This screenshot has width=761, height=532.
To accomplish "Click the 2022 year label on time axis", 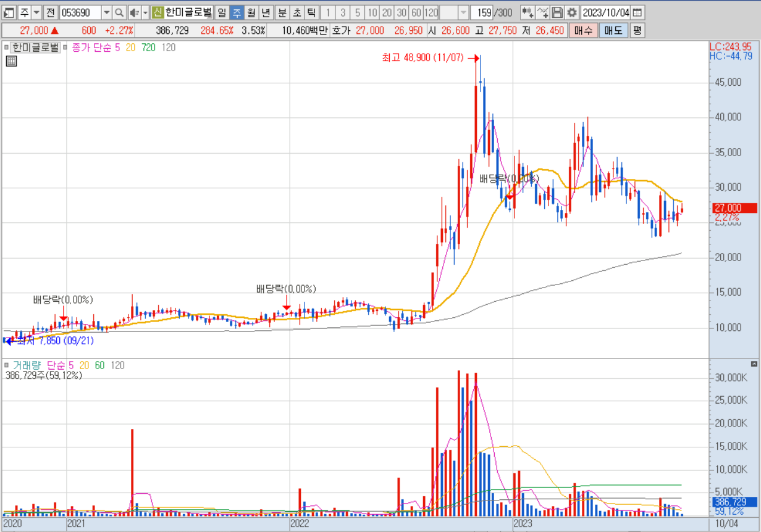I will tap(300, 523).
